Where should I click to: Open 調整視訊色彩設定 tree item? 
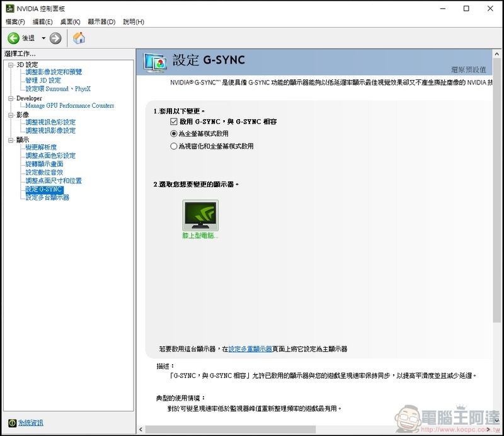pyautogui.click(x=50, y=122)
